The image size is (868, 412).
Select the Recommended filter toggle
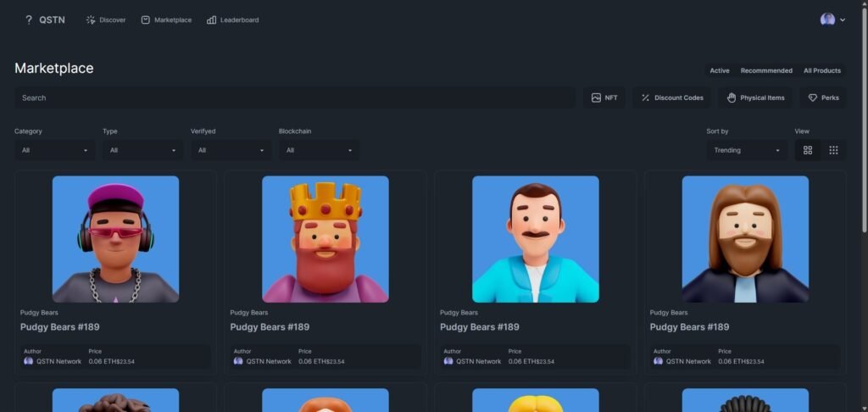click(766, 70)
